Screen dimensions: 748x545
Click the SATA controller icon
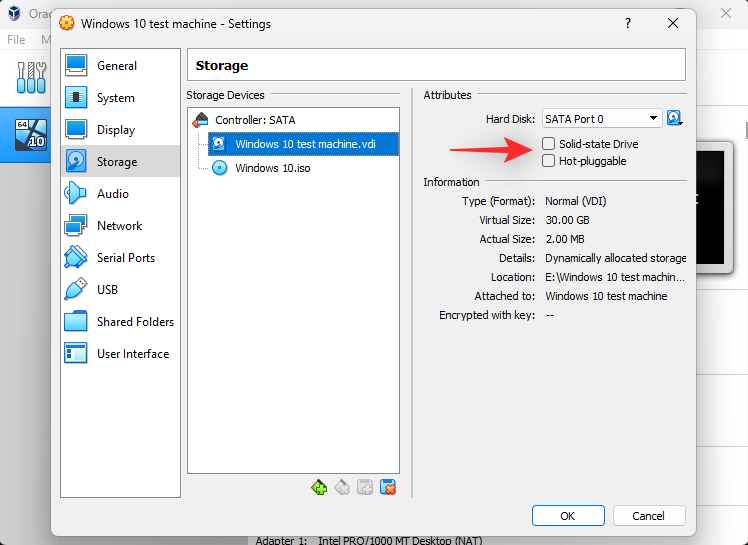tap(200, 120)
